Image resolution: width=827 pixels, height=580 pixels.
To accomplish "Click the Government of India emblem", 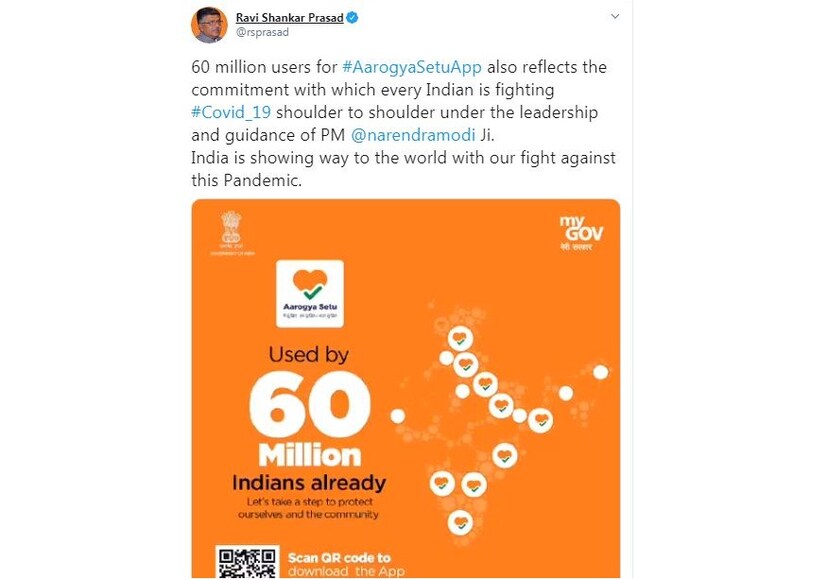I will [x=230, y=234].
